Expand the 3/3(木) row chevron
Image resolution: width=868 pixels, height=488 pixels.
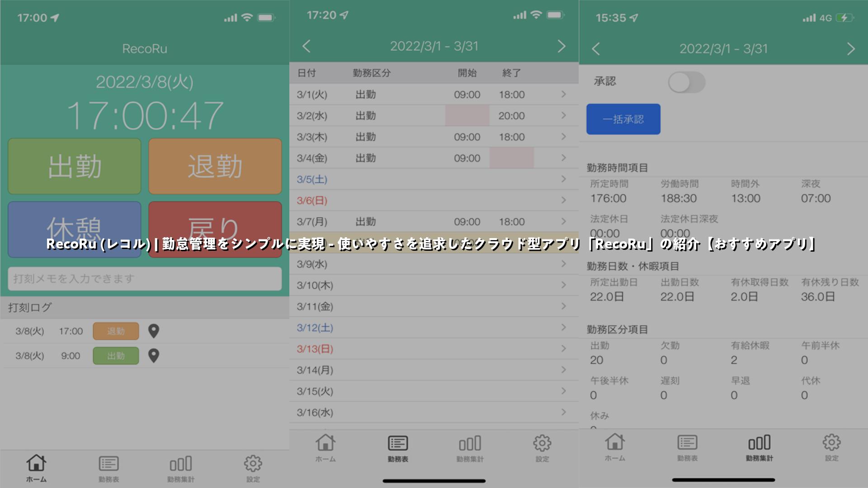pyautogui.click(x=563, y=137)
